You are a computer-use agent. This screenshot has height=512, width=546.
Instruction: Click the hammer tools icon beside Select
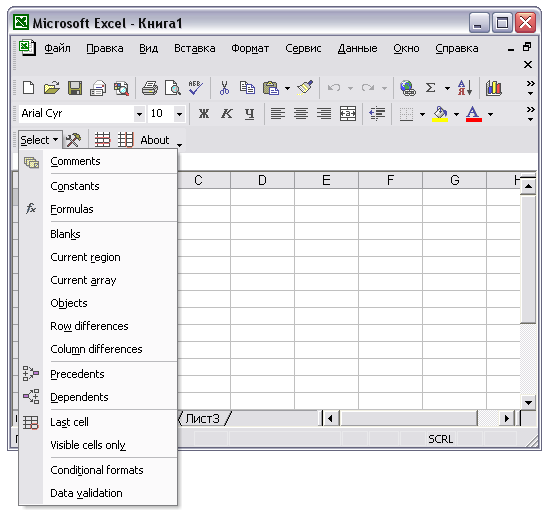73,140
